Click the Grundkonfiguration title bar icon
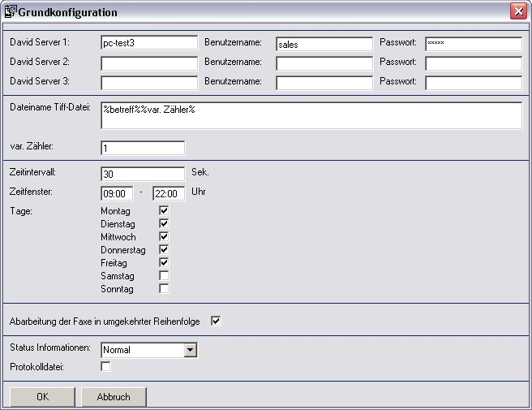532x410 pixels. point(11,11)
